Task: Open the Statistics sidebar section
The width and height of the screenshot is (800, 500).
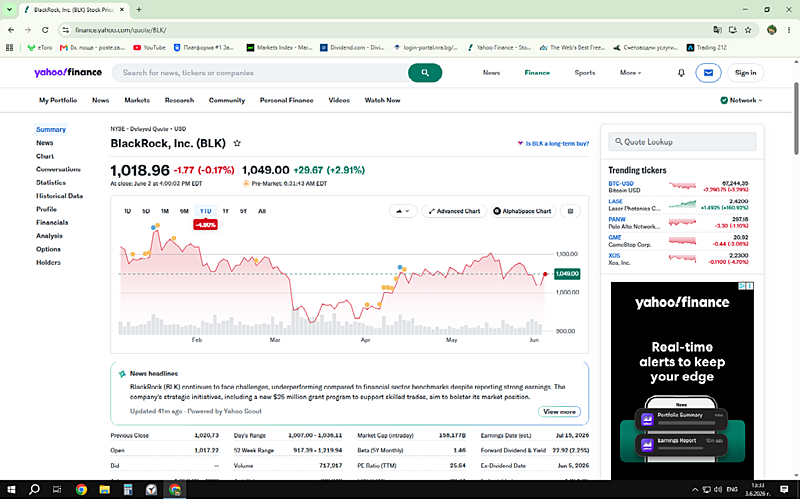Action: [x=51, y=183]
